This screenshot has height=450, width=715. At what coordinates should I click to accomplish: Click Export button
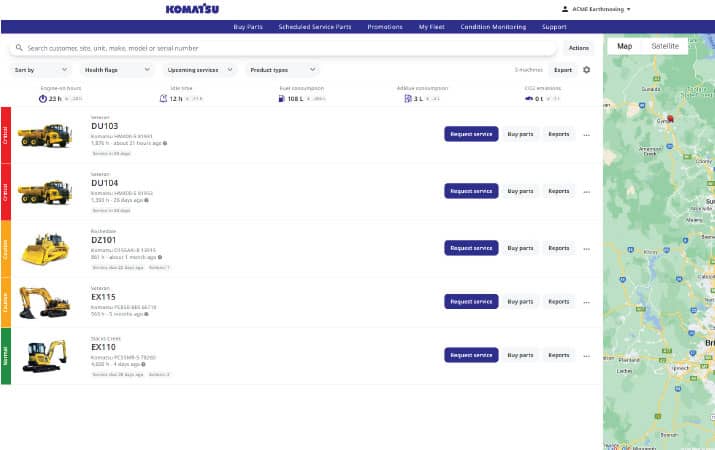[563, 70]
